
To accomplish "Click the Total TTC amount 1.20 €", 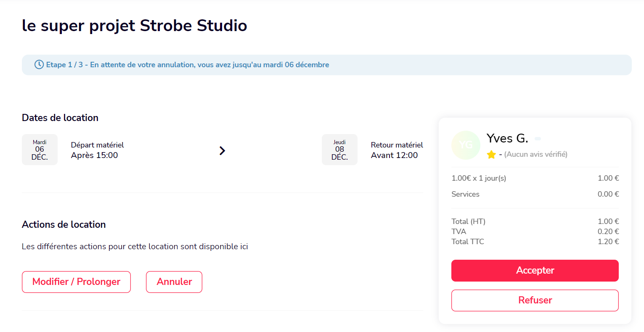I will pos(608,242).
